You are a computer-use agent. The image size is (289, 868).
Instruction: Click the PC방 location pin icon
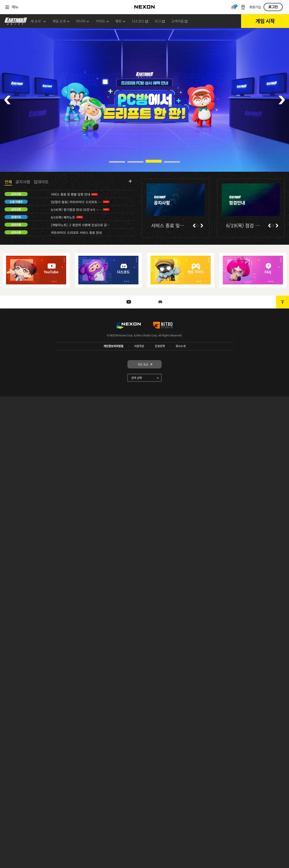[x=243, y=7]
